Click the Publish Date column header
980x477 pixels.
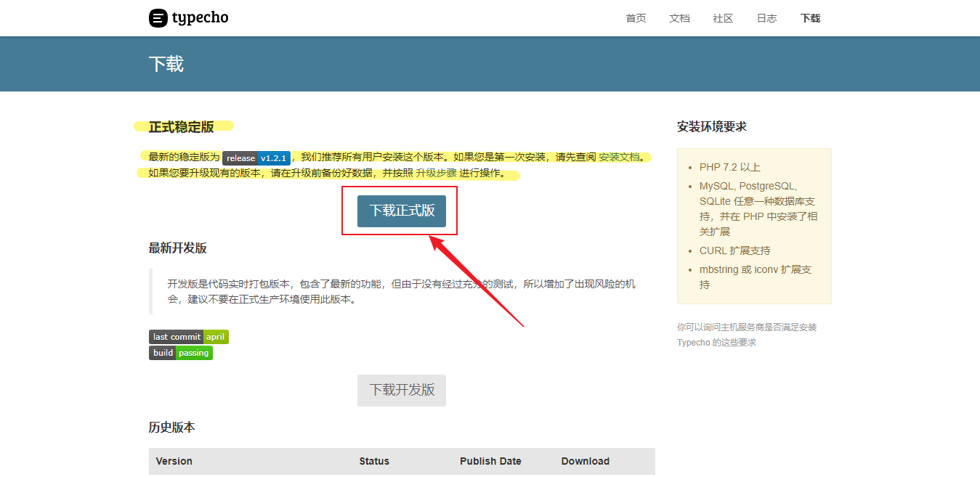[490, 461]
